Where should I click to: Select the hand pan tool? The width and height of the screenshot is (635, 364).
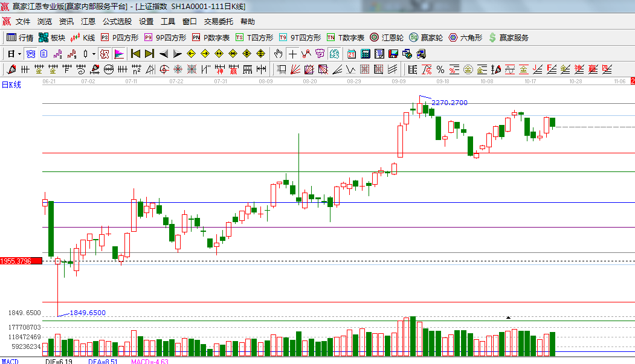[278, 54]
